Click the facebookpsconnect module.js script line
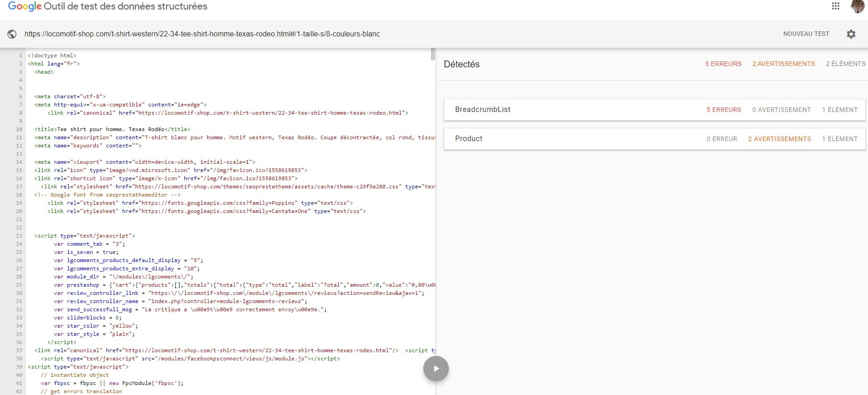 tap(190, 359)
